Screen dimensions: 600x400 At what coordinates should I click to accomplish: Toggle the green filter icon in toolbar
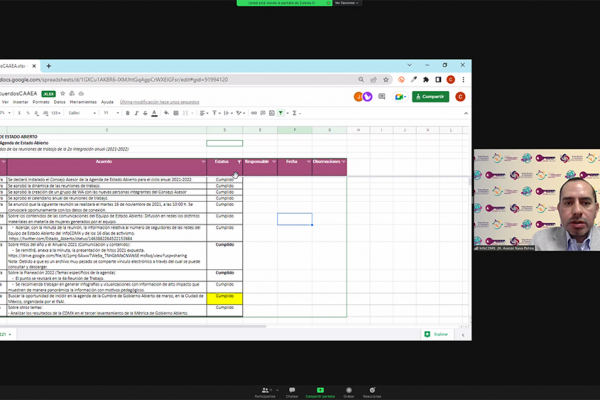pos(281,113)
